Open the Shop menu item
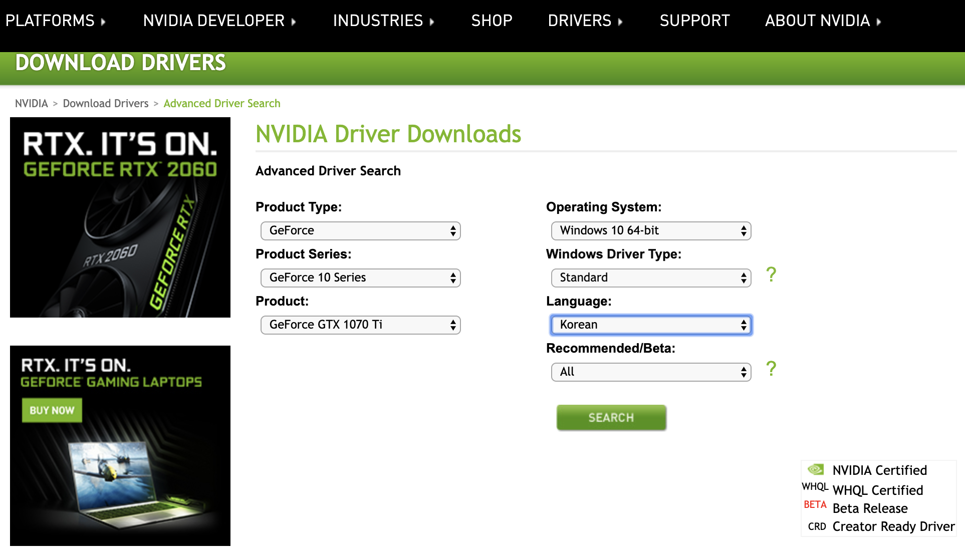Image resolution: width=965 pixels, height=560 pixels. (492, 21)
